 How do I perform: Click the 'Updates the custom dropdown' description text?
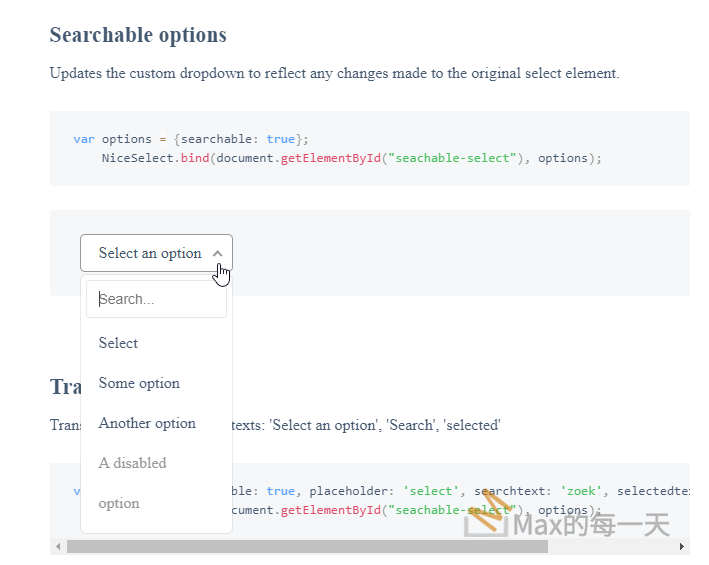click(x=334, y=73)
